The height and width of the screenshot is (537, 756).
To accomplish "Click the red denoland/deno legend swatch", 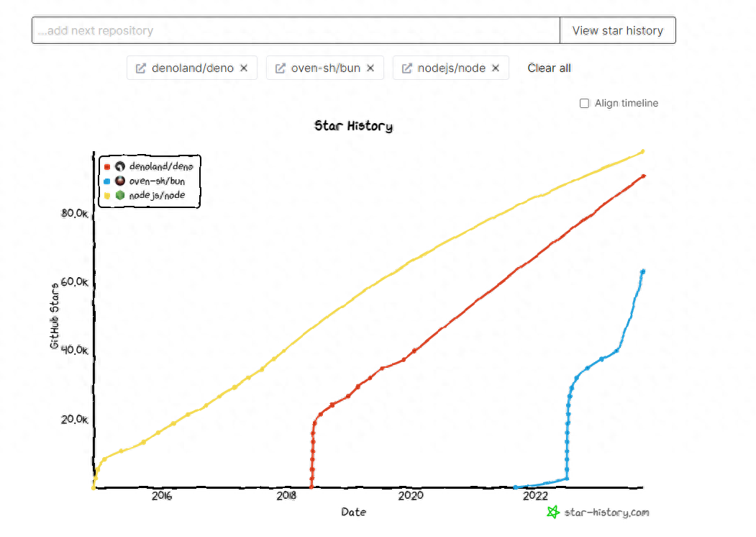I will [x=107, y=167].
